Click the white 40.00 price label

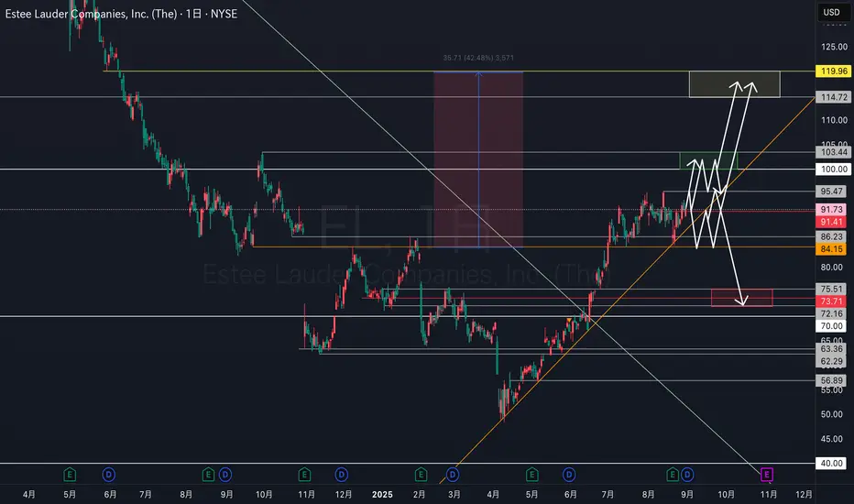click(x=831, y=464)
